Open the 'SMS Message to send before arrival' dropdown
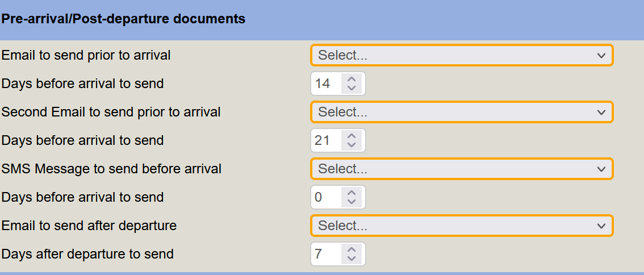The width and height of the screenshot is (644, 275). pyautogui.click(x=462, y=169)
